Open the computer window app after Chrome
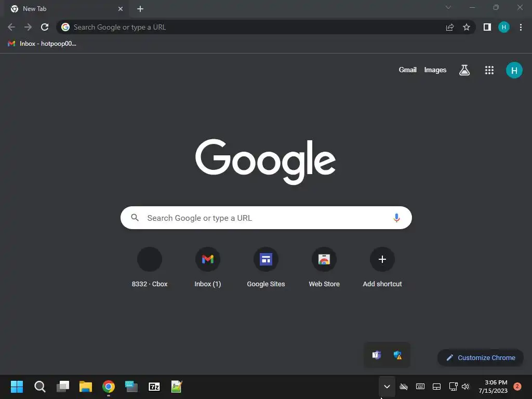 (x=131, y=387)
